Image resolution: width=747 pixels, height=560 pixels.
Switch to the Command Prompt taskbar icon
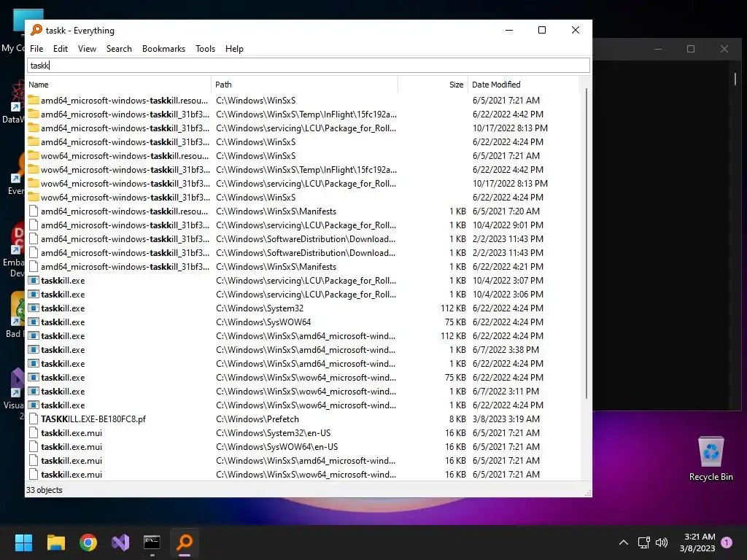[x=152, y=542]
